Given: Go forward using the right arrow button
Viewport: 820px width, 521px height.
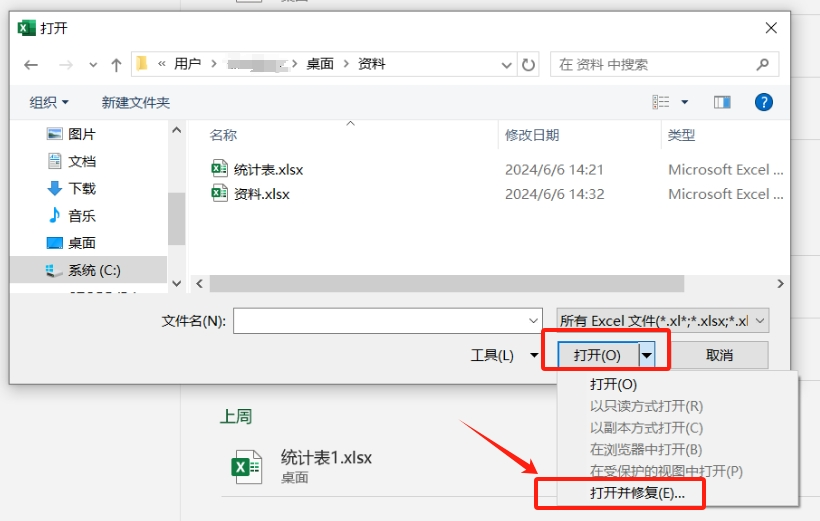Looking at the screenshot, I should pyautogui.click(x=66, y=65).
